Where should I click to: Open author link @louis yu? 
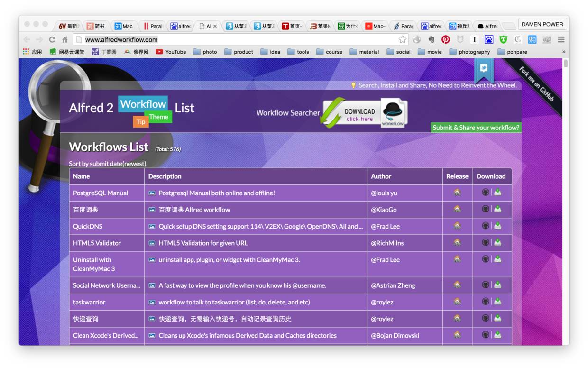pos(384,193)
